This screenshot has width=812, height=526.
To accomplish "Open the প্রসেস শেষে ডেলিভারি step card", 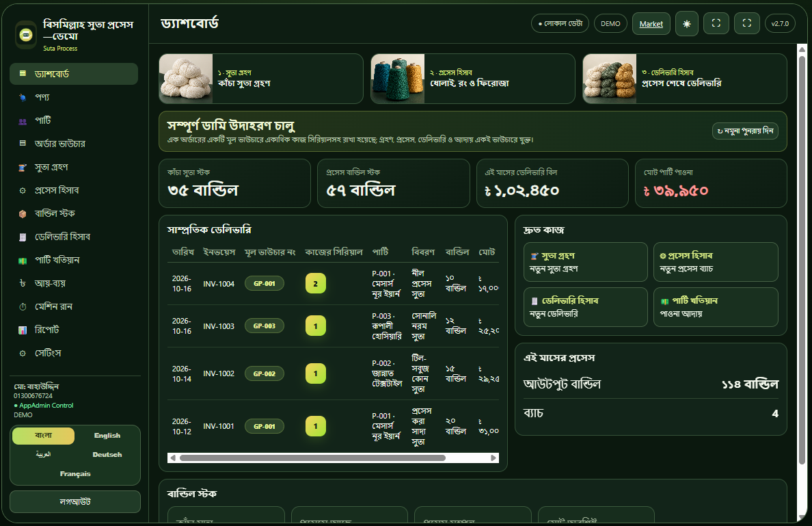I will [x=685, y=79].
